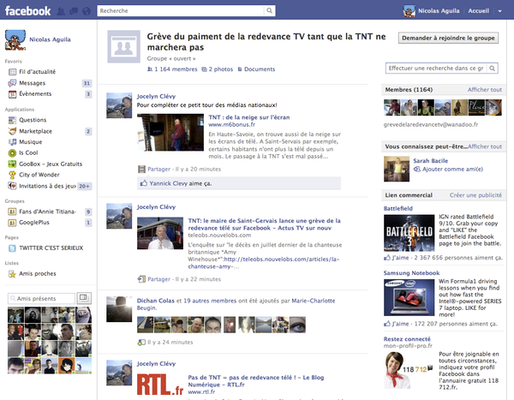The width and height of the screenshot is (514, 400).
Task: Click the Messages counter badge 31
Action: coord(87,83)
